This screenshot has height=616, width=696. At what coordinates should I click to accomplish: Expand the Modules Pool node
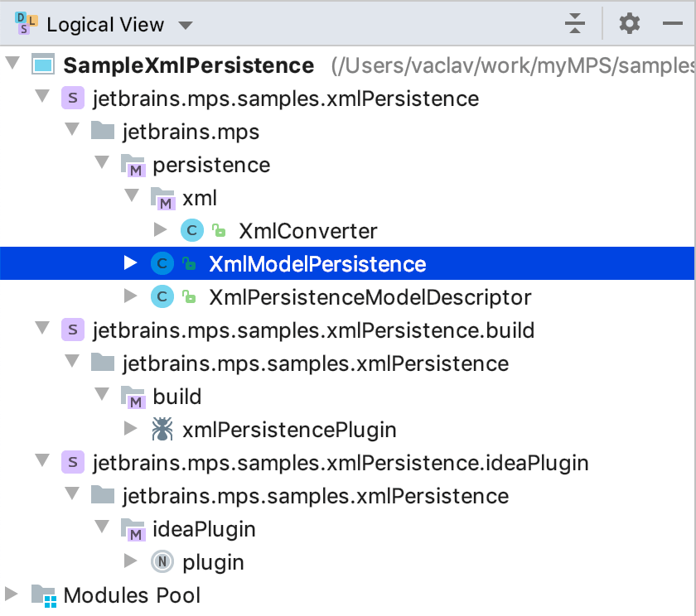[12, 595]
